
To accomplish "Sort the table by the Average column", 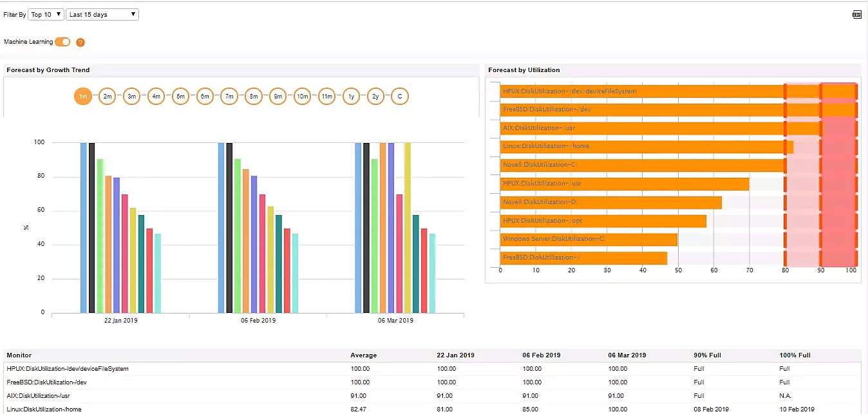I will [x=363, y=355].
